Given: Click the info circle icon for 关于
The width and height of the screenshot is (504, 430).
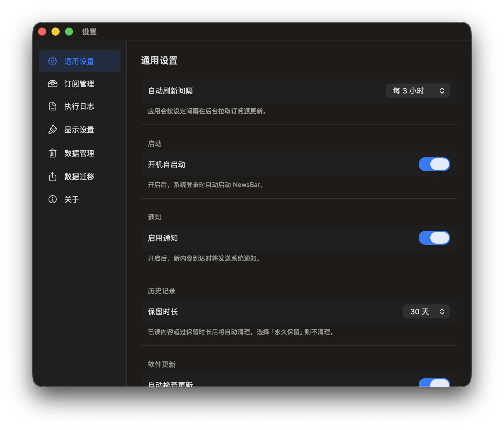Looking at the screenshot, I should (53, 199).
